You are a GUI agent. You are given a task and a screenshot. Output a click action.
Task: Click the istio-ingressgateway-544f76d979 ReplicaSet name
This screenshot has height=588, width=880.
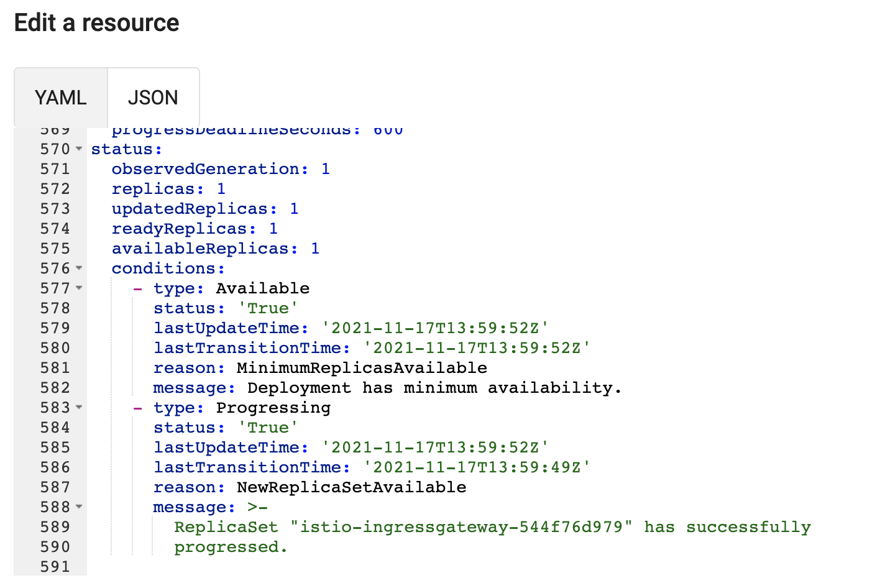(x=461, y=527)
